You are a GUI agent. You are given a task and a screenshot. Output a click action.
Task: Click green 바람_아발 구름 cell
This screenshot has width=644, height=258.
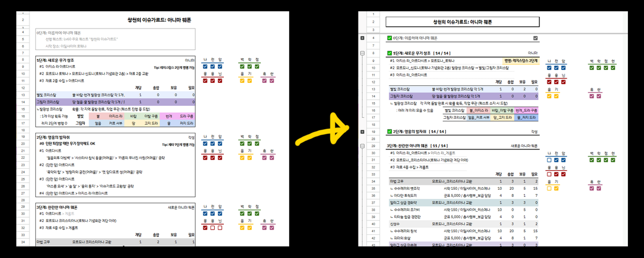pos(503,110)
